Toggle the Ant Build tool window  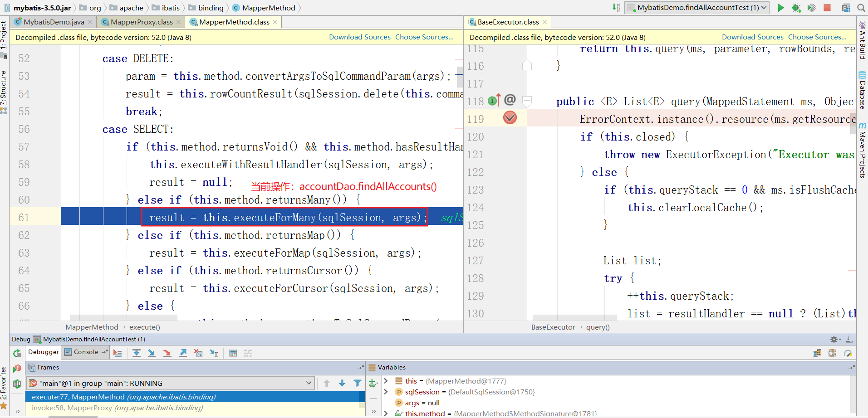pos(863,40)
